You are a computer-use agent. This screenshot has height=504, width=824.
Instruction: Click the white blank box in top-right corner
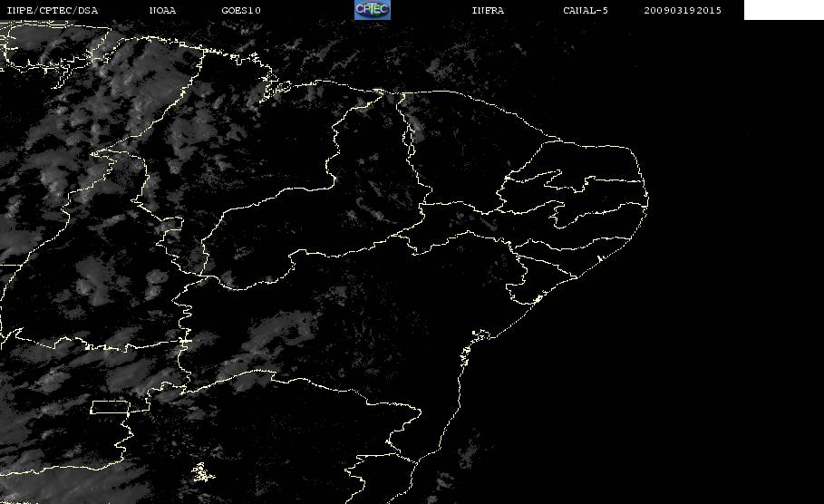click(x=783, y=10)
